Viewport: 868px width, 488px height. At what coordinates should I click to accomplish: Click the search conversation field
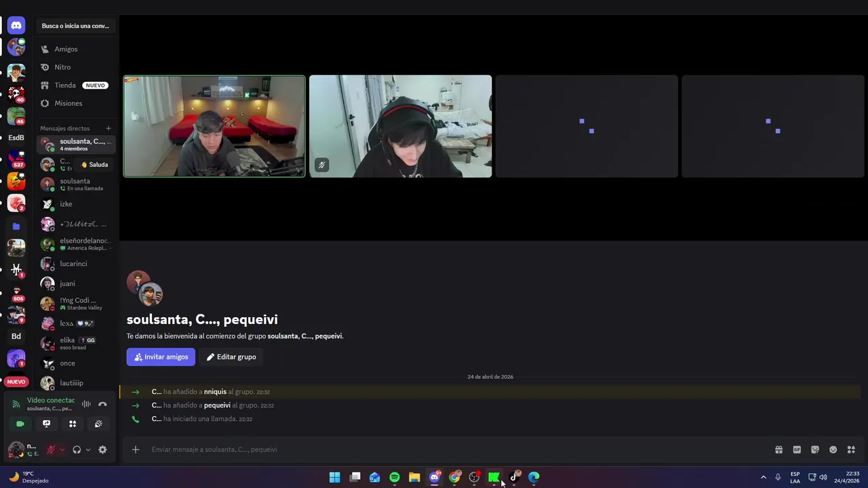pos(75,26)
